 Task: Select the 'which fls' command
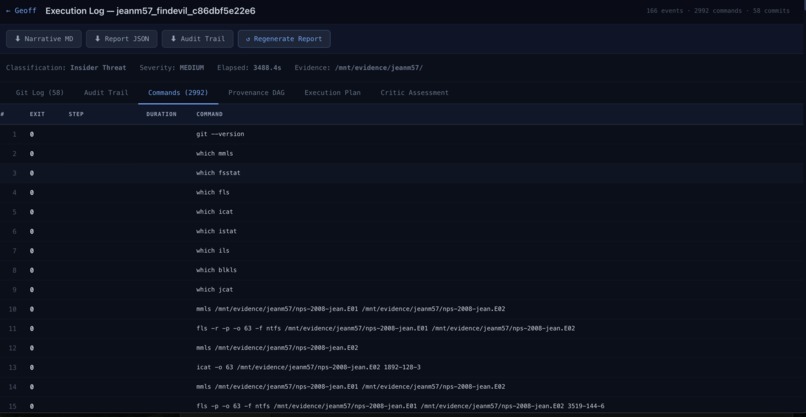point(403,192)
